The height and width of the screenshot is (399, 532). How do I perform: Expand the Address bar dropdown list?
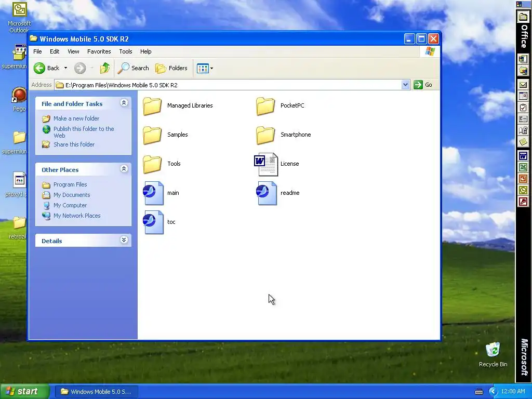click(x=405, y=85)
